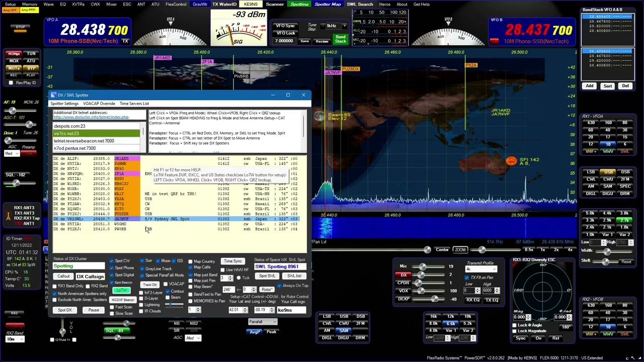Enable VOACAP checkbox
This screenshot has height=362, width=644.
165,284
